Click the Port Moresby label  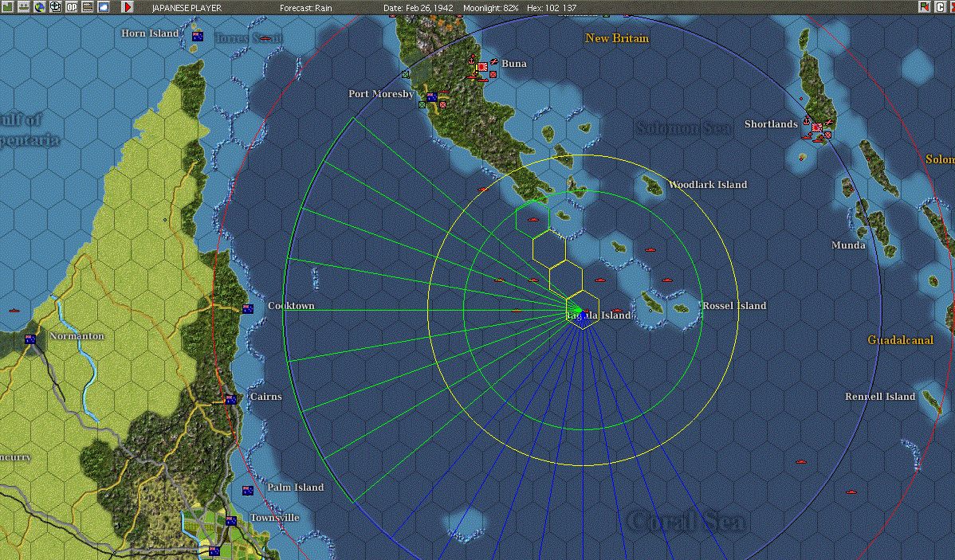point(381,94)
